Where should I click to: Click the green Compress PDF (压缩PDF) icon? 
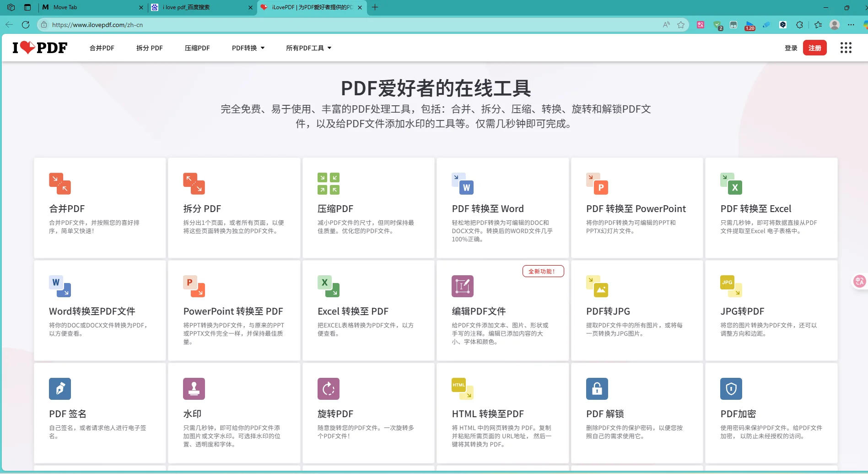(329, 184)
